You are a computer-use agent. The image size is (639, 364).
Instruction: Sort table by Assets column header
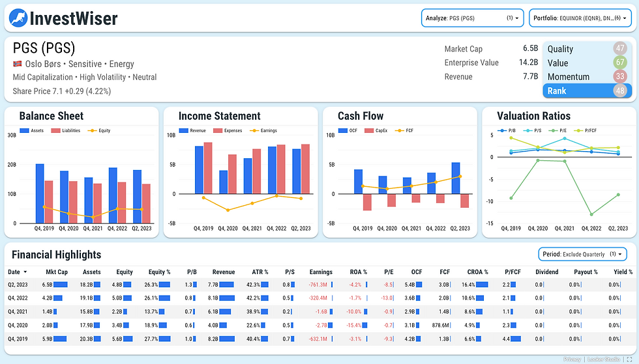pos(92,272)
